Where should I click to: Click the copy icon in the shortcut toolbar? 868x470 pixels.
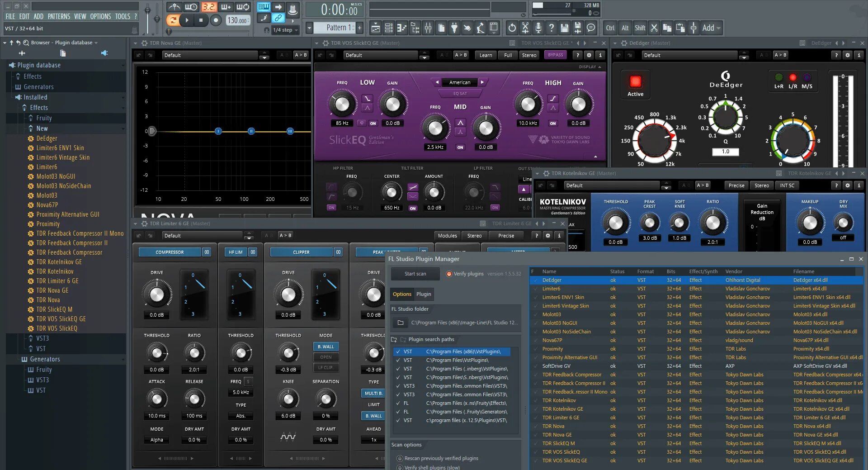pos(667,28)
